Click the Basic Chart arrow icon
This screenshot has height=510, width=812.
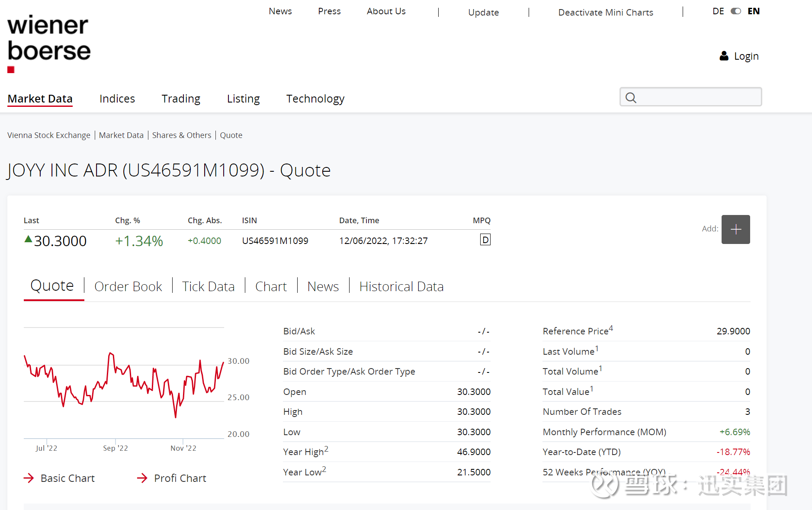[29, 478]
